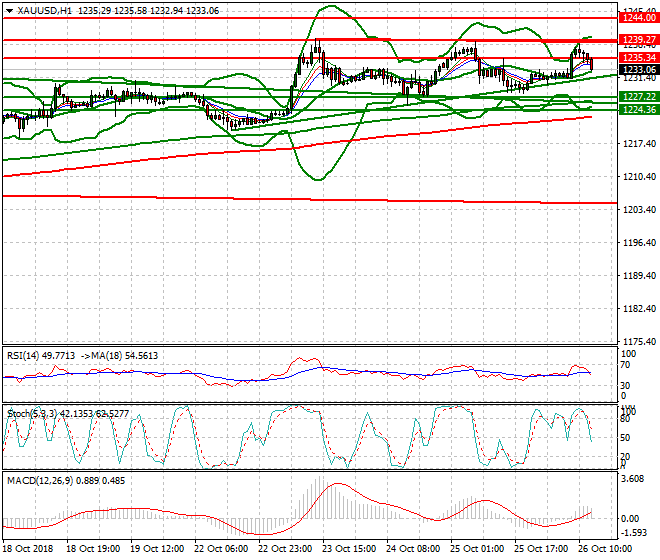Open the chart dropdown triangle beside XAUUSD,H1
The image size is (660, 560).
point(9,11)
